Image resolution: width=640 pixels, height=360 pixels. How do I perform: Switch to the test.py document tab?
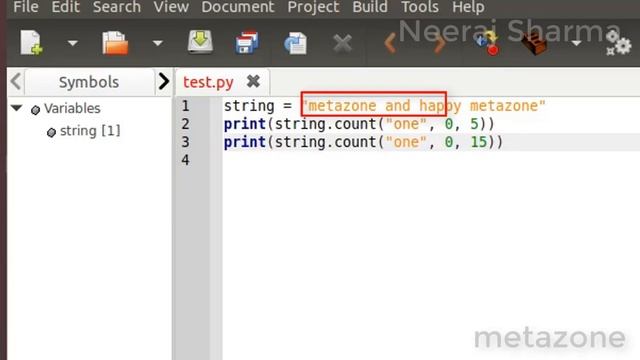[208, 82]
